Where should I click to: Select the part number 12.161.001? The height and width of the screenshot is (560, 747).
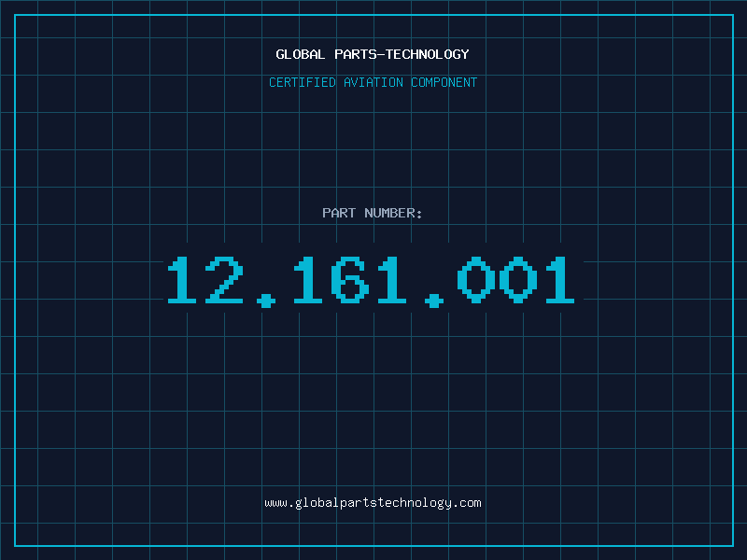click(x=372, y=281)
